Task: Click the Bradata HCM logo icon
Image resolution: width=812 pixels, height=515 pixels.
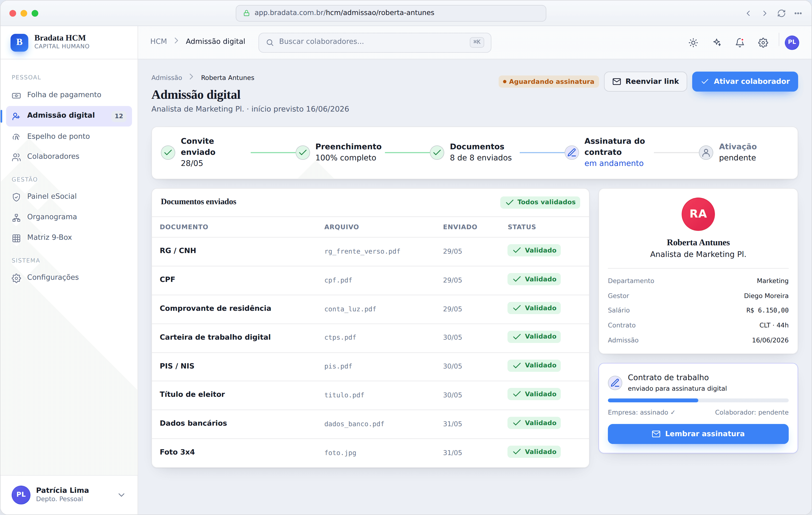Action: [x=19, y=42]
